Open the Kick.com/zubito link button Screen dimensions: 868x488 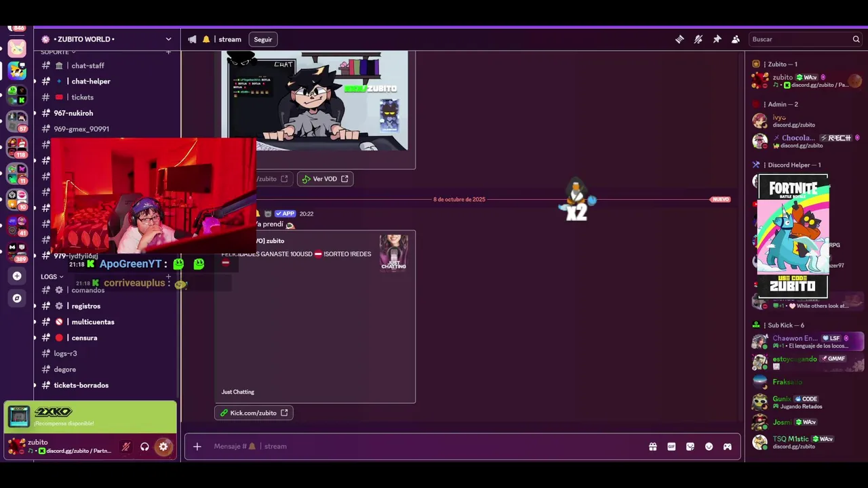pyautogui.click(x=254, y=413)
